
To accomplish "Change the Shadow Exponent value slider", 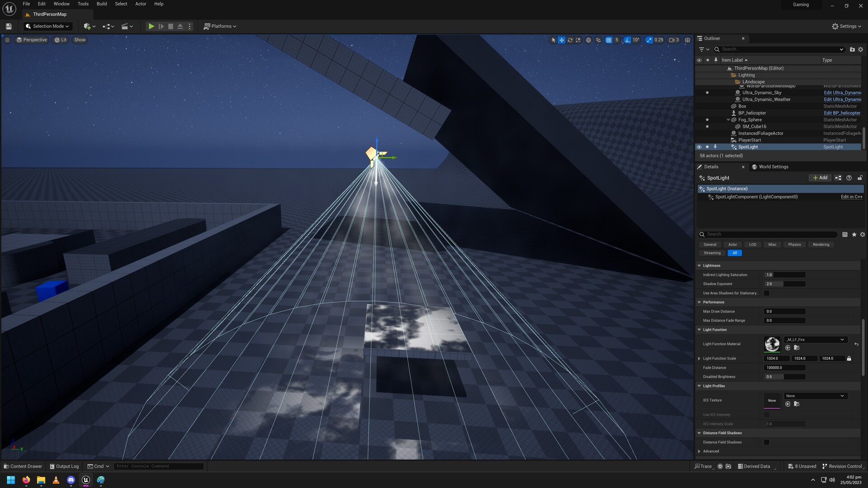I will click(x=785, y=284).
